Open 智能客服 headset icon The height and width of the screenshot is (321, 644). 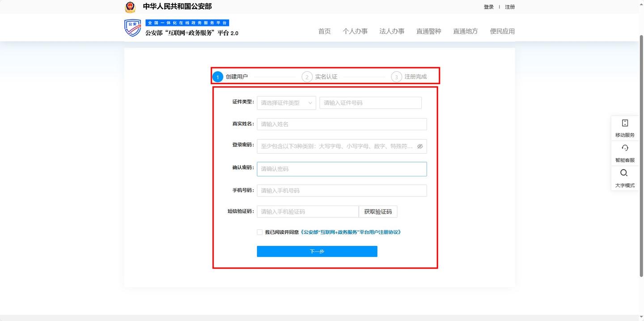click(625, 148)
